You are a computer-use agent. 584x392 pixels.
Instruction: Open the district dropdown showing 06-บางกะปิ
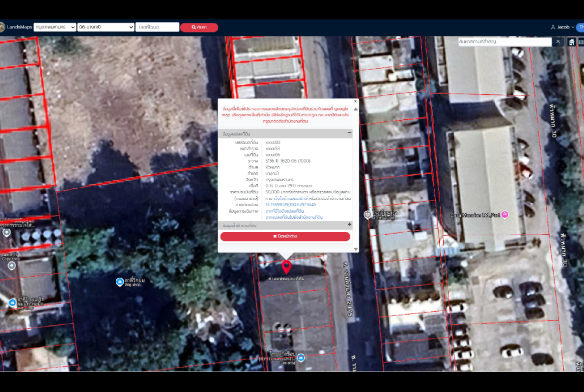tap(106, 27)
